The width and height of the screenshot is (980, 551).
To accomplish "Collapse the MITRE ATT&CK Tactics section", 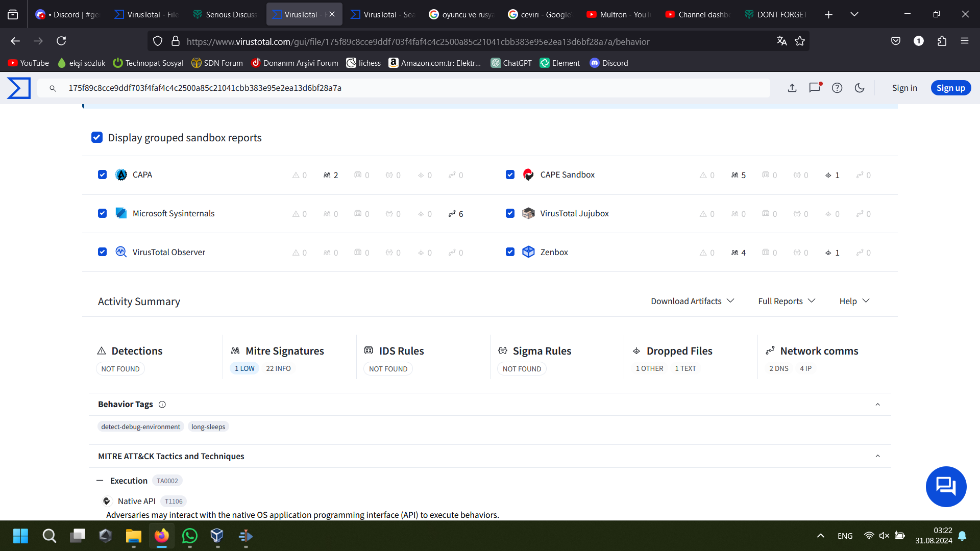I will pyautogui.click(x=877, y=456).
